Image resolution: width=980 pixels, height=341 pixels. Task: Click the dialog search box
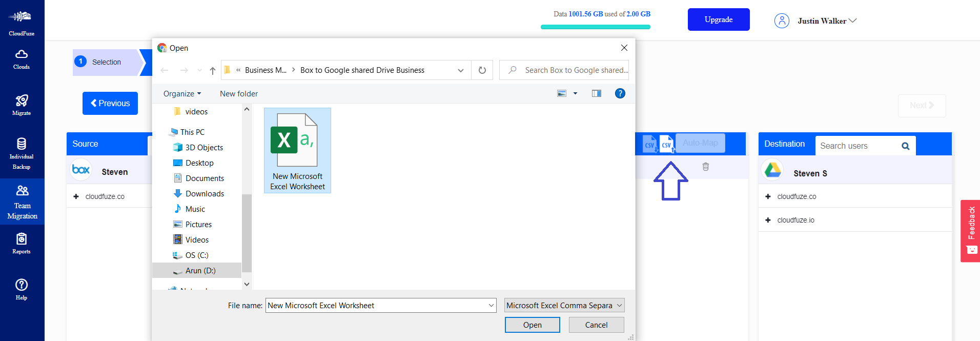tap(564, 70)
